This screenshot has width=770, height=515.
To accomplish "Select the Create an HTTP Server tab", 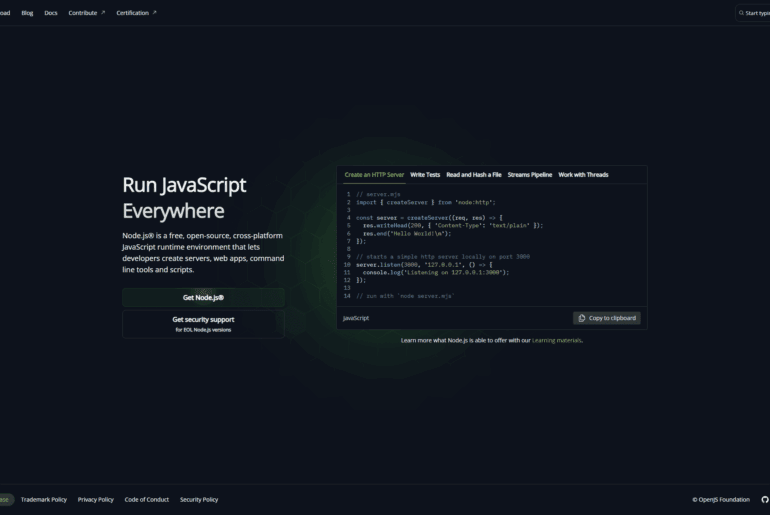I will tap(374, 174).
